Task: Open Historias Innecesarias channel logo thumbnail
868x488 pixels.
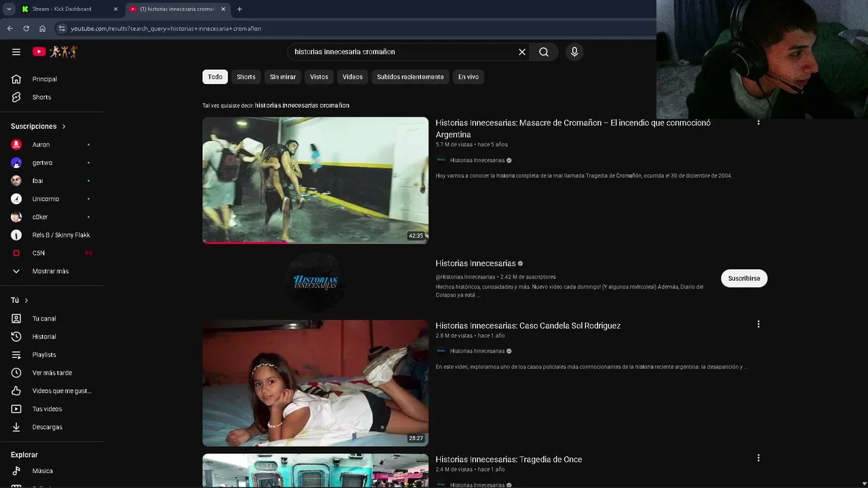Action: click(315, 282)
